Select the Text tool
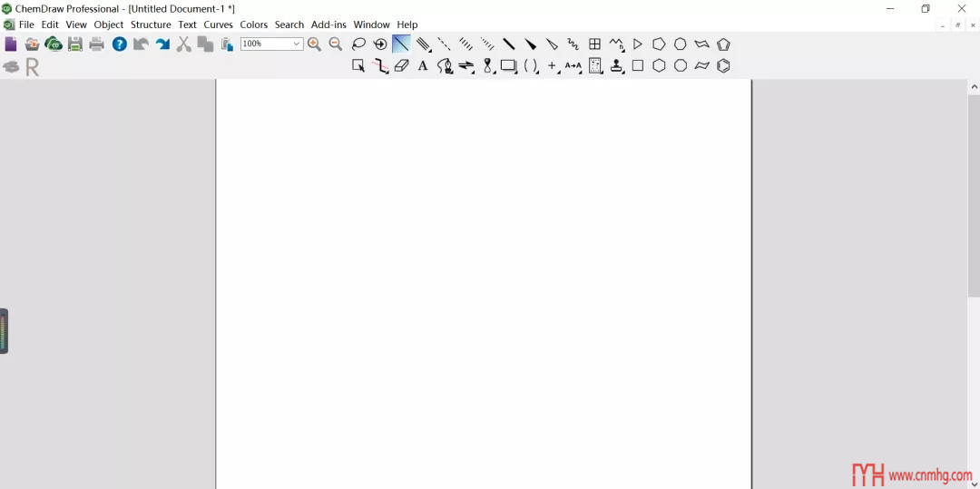Image resolution: width=980 pixels, height=489 pixels. (x=423, y=65)
